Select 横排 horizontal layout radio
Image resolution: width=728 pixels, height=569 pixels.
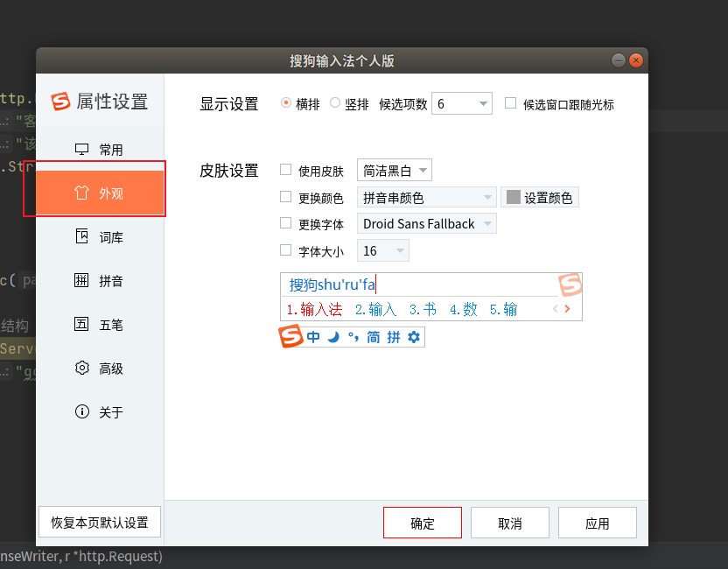pyautogui.click(x=286, y=102)
